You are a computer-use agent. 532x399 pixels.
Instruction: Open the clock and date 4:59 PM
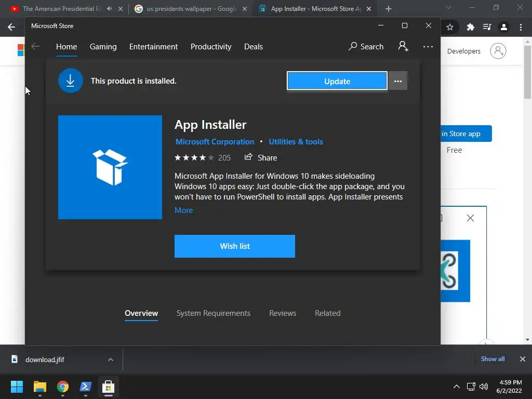pos(509,387)
